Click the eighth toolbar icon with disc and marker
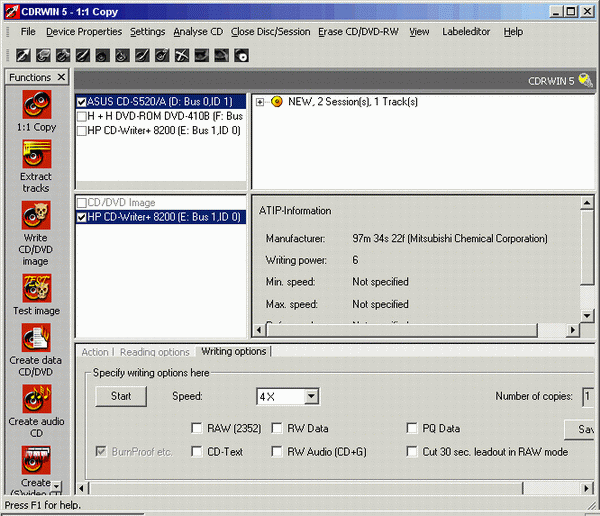The height and width of the screenshot is (516, 600). click(162, 56)
